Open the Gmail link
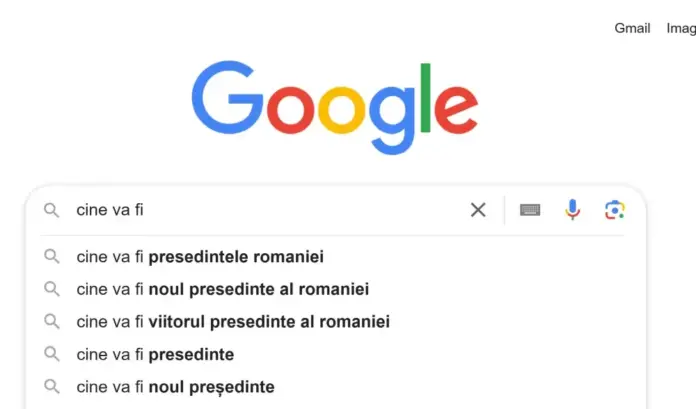Screen dimensions: 696x409 (x=632, y=28)
